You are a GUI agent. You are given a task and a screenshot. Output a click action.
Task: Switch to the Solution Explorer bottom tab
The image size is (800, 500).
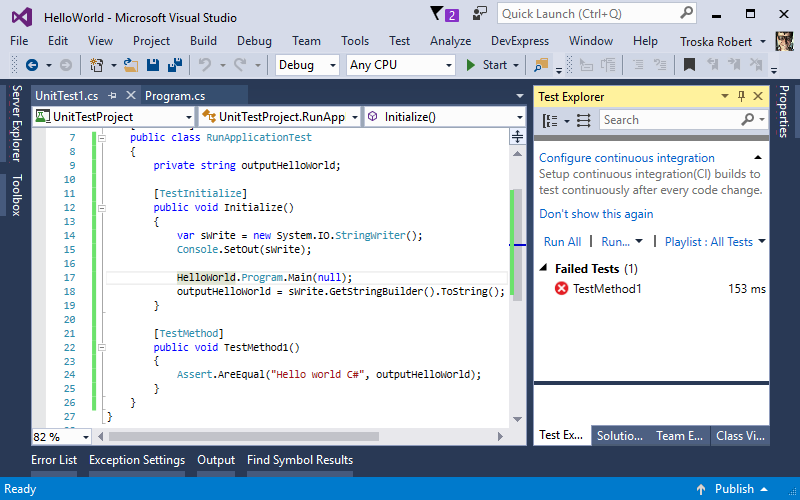coord(620,436)
